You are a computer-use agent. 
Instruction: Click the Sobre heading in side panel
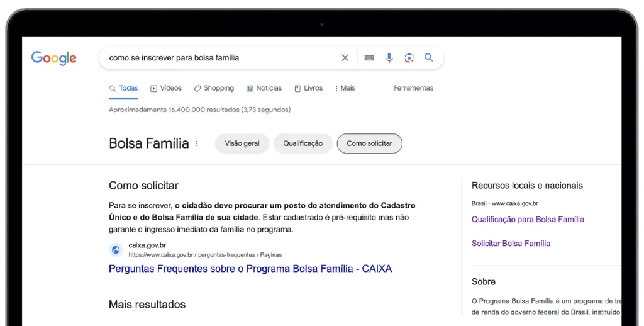click(x=484, y=281)
